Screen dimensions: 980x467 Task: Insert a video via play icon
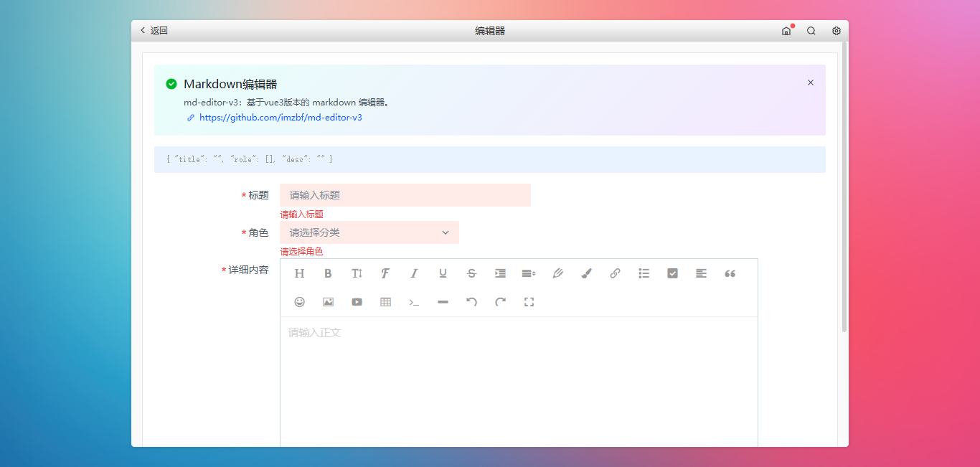pos(357,302)
